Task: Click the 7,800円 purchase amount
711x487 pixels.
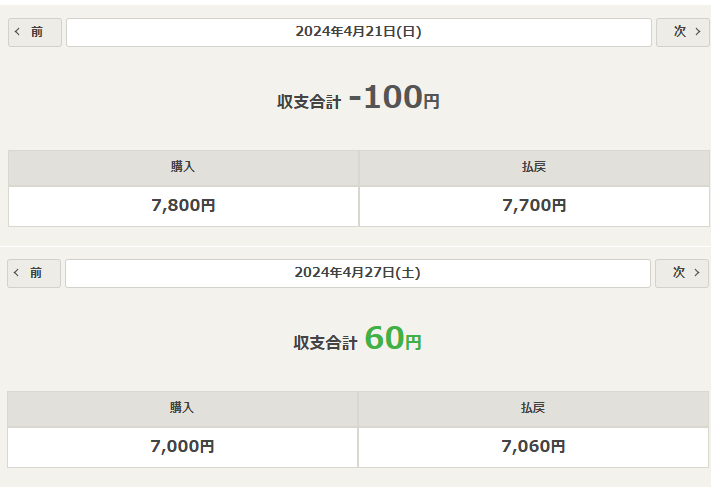Action: [183, 206]
